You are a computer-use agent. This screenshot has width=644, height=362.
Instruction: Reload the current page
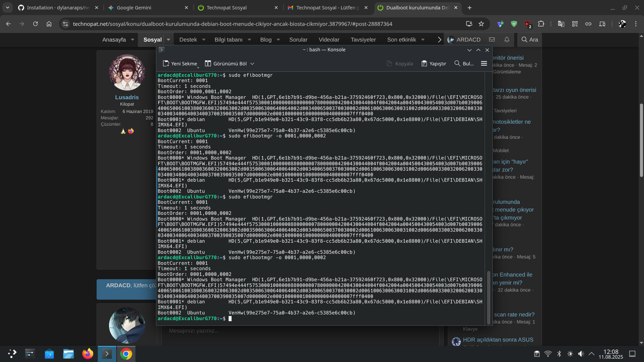tap(35, 24)
